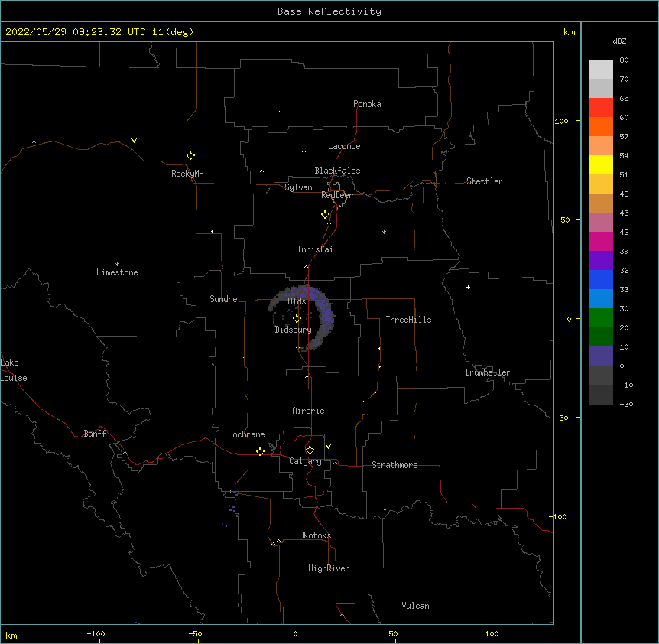Image resolution: width=659 pixels, height=644 pixels.
Task: Select the Lacombe city label
Action: tap(344, 146)
